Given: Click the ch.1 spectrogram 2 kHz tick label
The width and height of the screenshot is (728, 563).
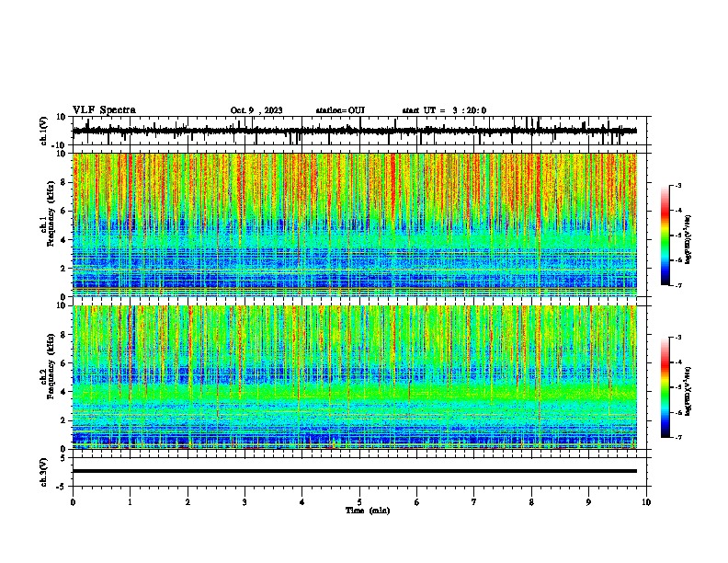Looking at the screenshot, I should pos(63,268).
